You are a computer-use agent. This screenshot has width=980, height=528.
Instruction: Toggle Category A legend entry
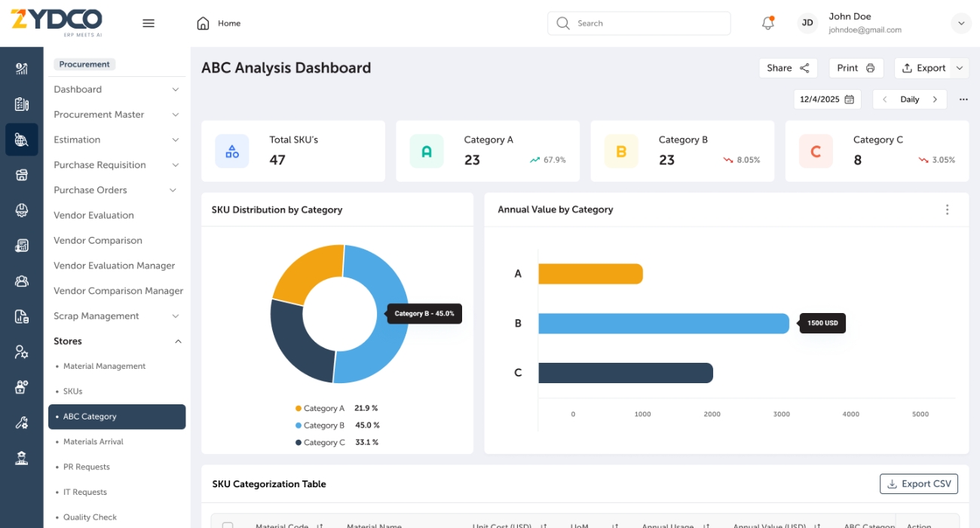pos(323,408)
